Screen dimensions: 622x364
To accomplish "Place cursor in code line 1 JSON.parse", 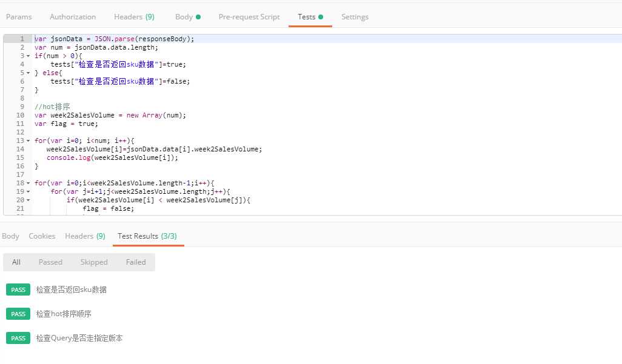I will coord(114,39).
